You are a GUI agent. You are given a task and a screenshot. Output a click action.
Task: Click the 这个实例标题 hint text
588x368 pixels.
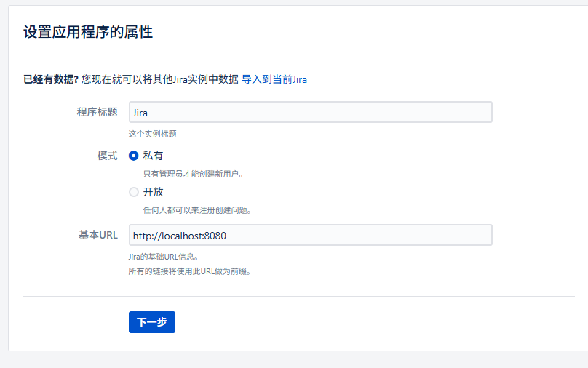[x=152, y=134]
